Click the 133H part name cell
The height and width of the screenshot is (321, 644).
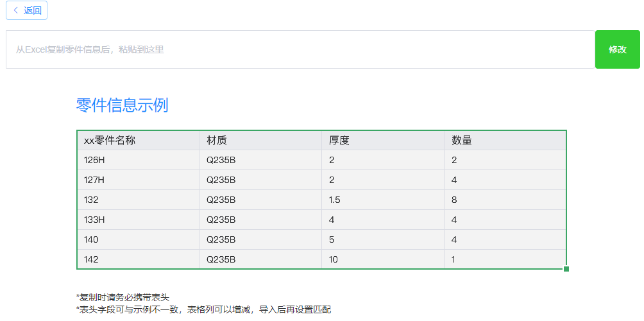point(138,220)
